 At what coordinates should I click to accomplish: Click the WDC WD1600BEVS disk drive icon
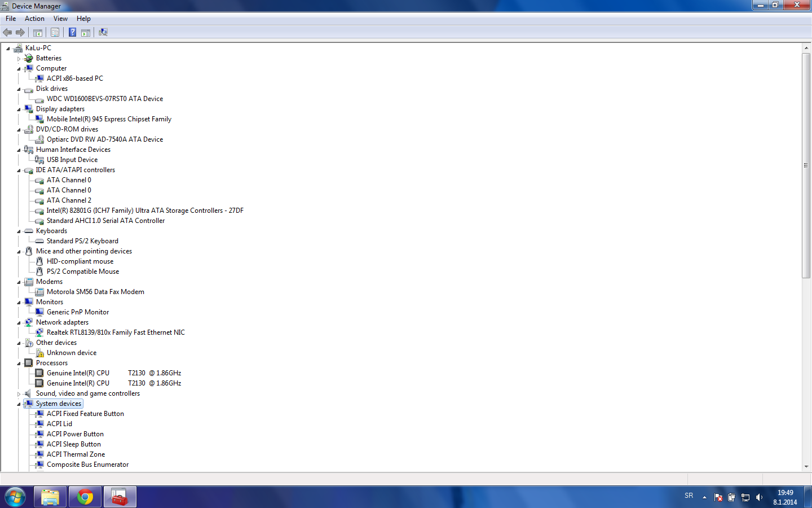(39, 99)
